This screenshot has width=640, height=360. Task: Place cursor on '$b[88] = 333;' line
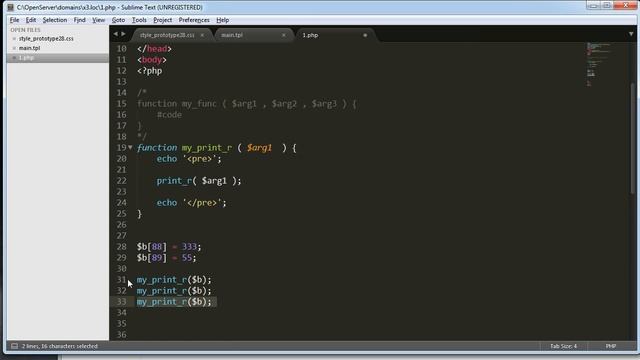(x=169, y=247)
